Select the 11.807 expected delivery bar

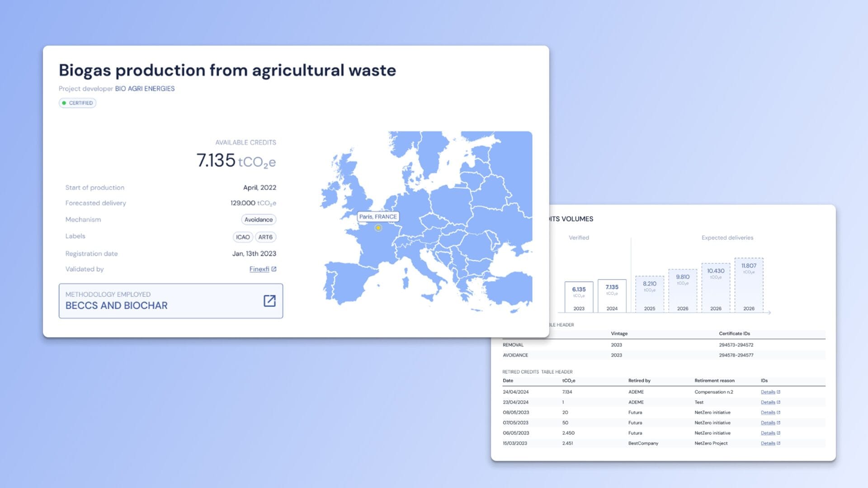click(x=749, y=285)
